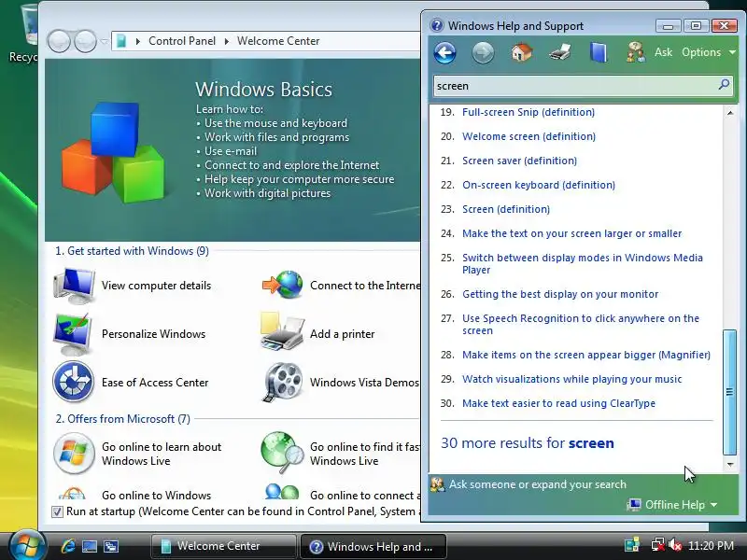This screenshot has height=560, width=747.
Task: Open 'Screen saver (definition)' result
Action: click(x=519, y=161)
